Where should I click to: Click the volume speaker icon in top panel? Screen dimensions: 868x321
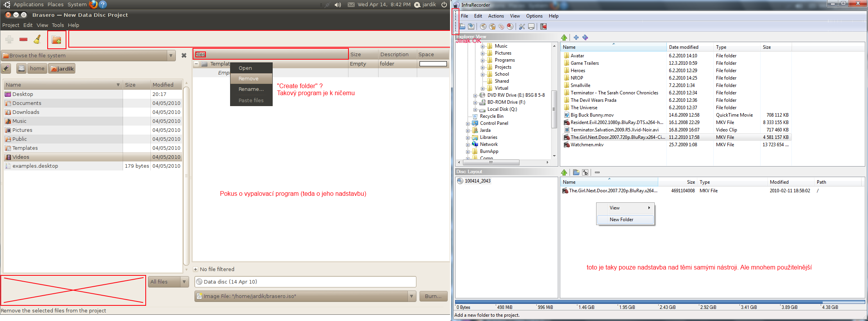tap(338, 5)
